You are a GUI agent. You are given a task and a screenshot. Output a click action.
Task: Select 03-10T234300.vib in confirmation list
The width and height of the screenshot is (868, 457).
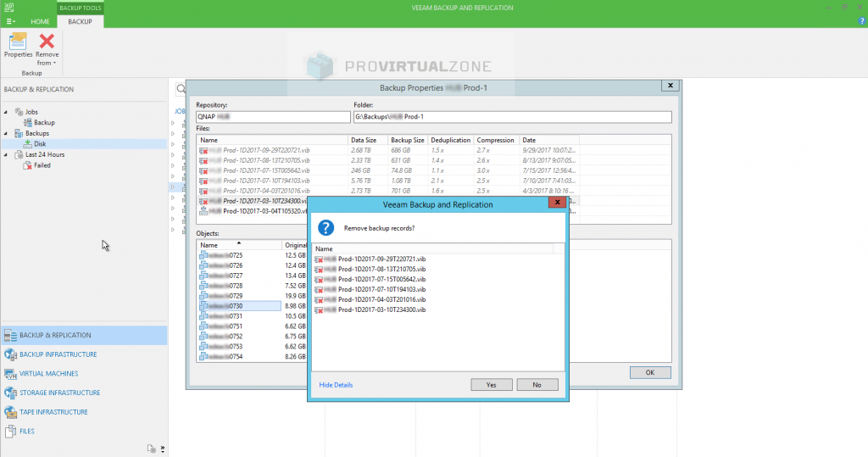(x=370, y=309)
